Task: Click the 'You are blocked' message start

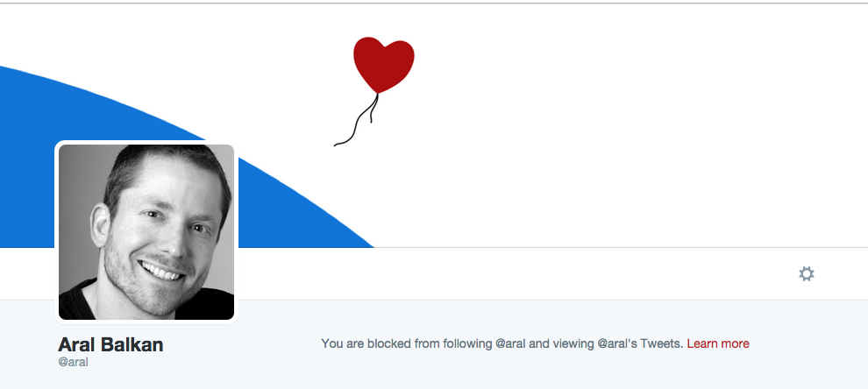Action: click(x=368, y=343)
